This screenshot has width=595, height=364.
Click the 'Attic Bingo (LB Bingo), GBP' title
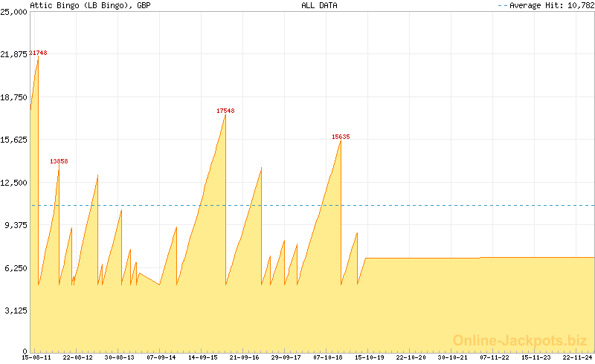coord(90,5)
